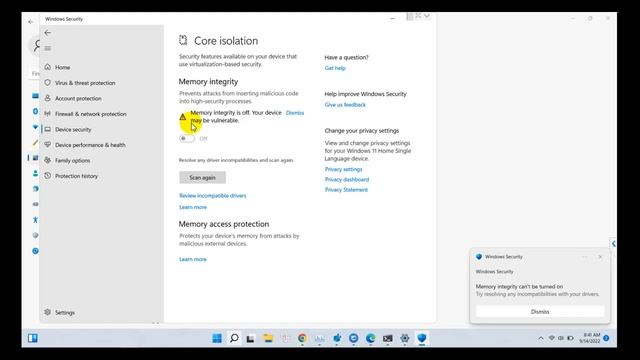Open Virus & threat protection
This screenshot has width=640, height=360.
pyautogui.click(x=85, y=83)
